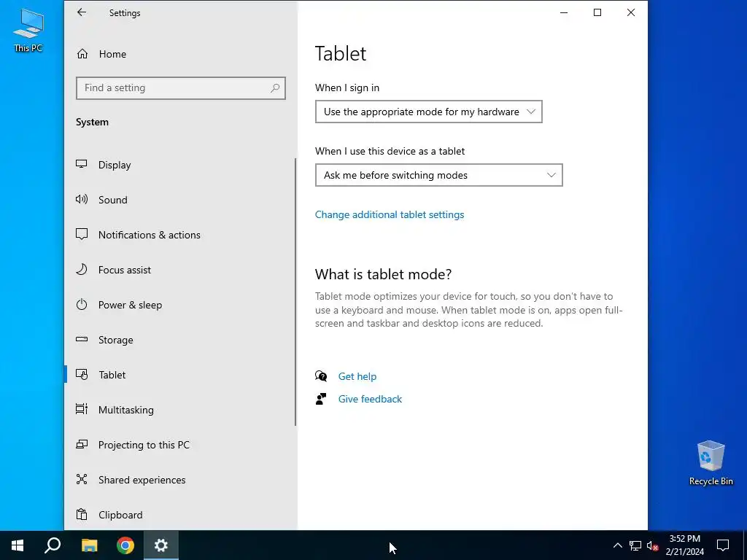Click the muted volume tray icon

coord(653,545)
